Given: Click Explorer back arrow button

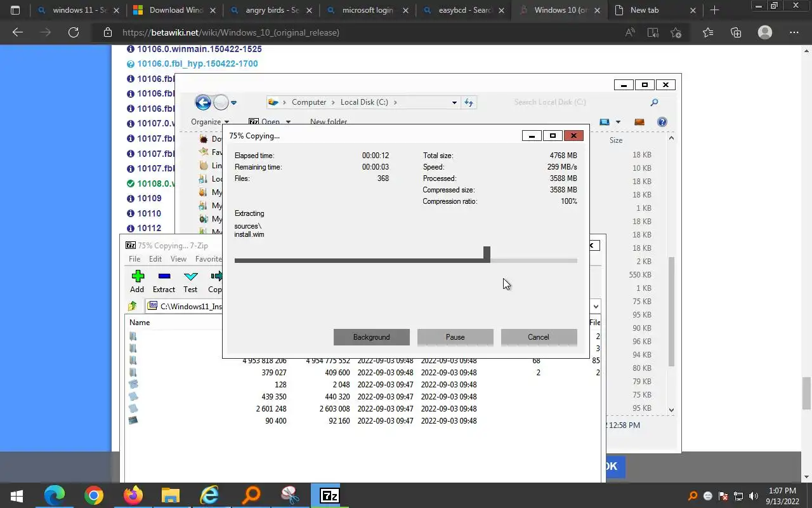Looking at the screenshot, I should pyautogui.click(x=203, y=102).
